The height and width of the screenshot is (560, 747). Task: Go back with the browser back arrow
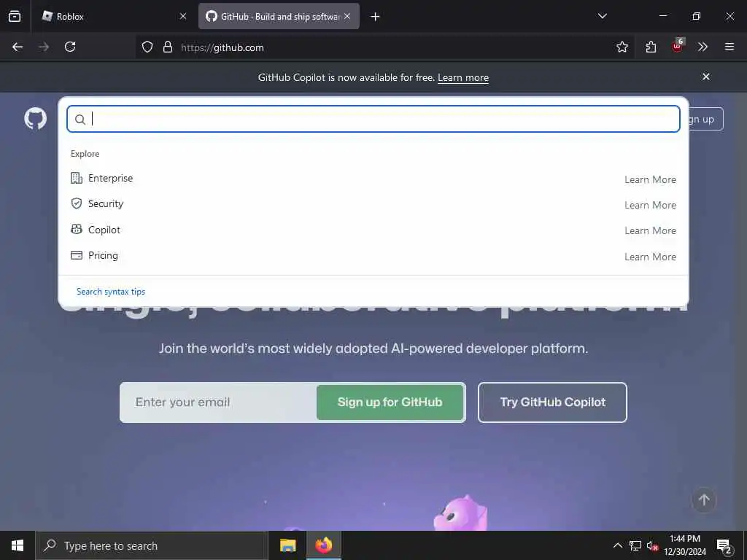click(x=18, y=47)
